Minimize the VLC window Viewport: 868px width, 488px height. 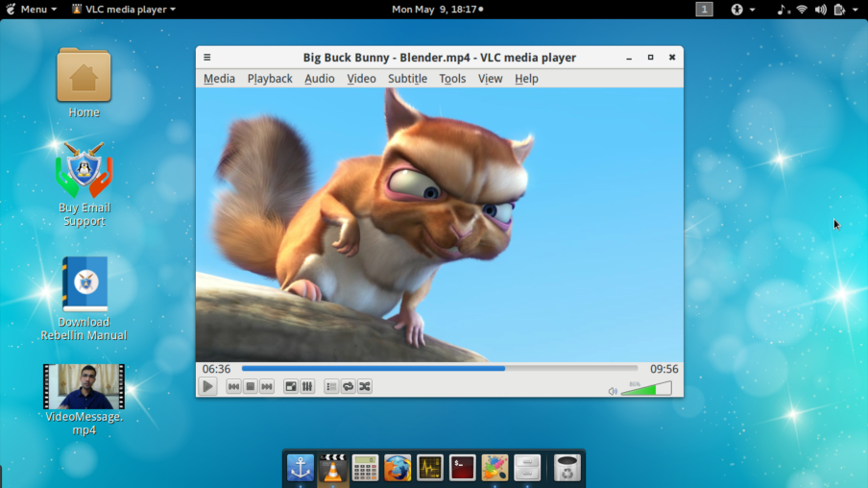point(629,58)
